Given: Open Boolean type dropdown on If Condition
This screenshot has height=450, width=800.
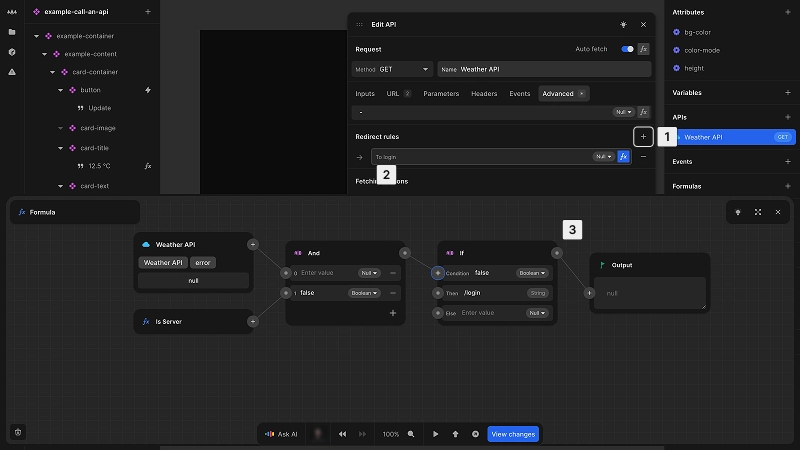Looking at the screenshot, I should 532,273.
